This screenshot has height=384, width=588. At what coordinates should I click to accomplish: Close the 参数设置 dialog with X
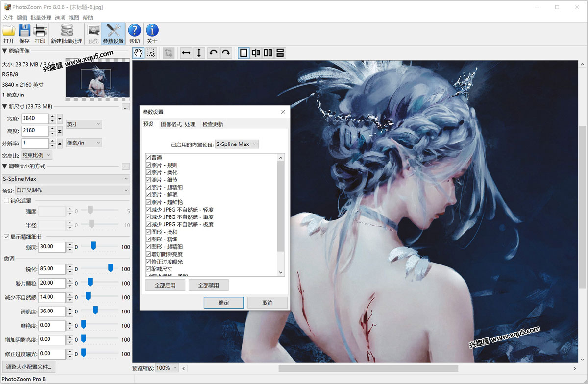point(283,112)
